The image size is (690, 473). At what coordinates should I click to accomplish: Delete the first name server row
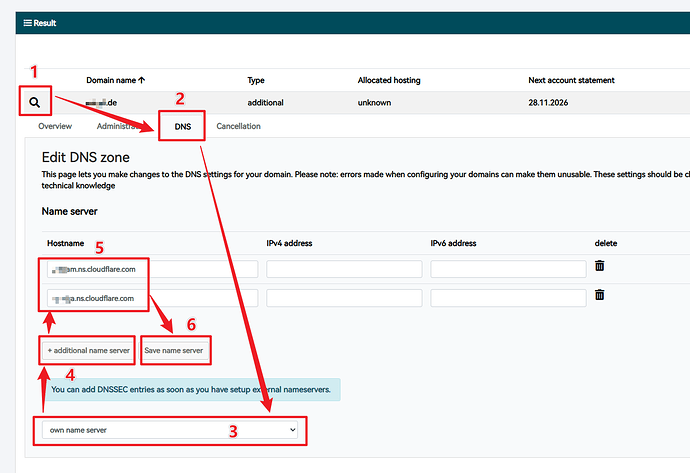tap(600, 266)
